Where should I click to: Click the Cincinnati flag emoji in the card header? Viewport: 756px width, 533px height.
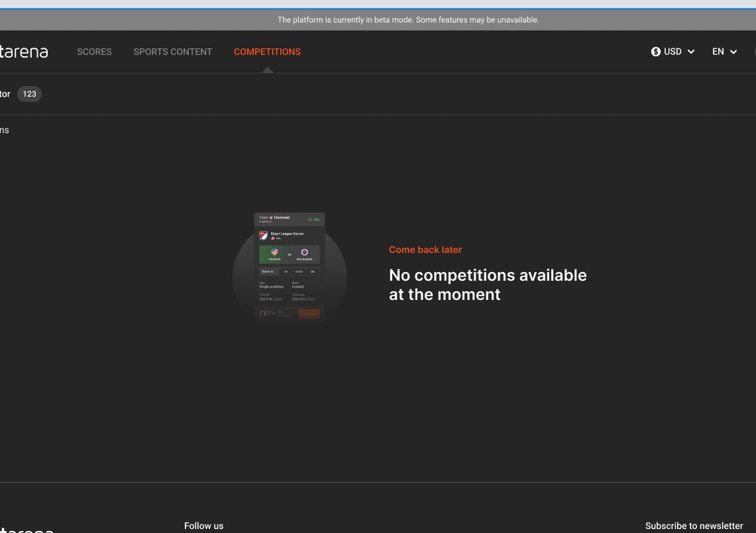point(270,217)
